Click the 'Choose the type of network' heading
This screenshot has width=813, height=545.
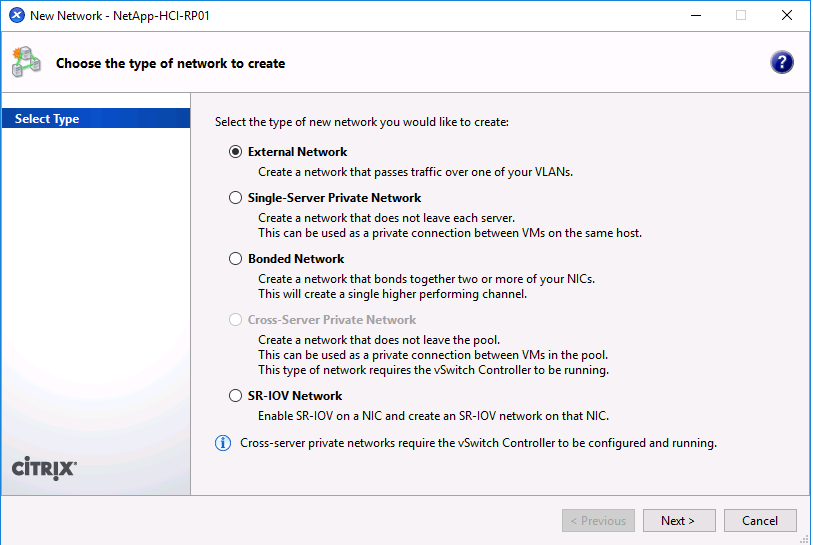click(x=170, y=64)
